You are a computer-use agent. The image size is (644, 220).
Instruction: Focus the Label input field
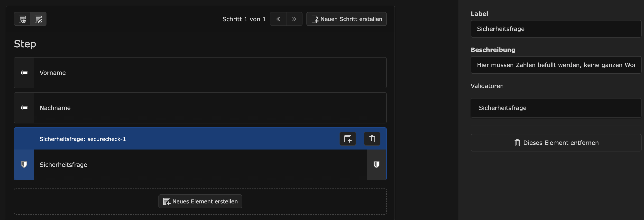click(555, 29)
